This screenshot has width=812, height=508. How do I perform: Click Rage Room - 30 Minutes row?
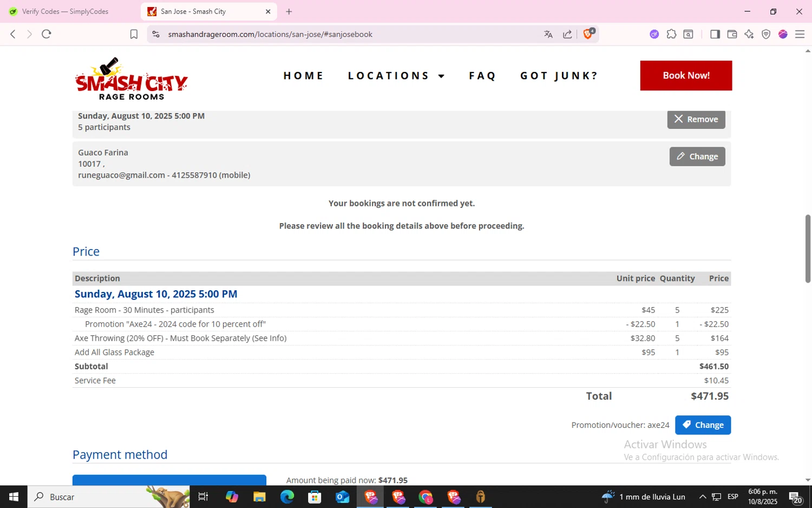(402, 310)
